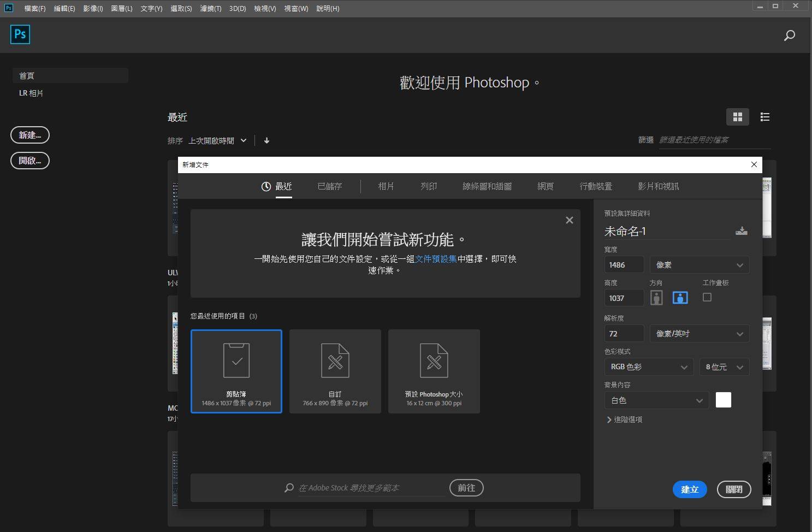The width and height of the screenshot is (812, 532).
Task: Click the 關閉 button in dialog
Action: tap(734, 489)
